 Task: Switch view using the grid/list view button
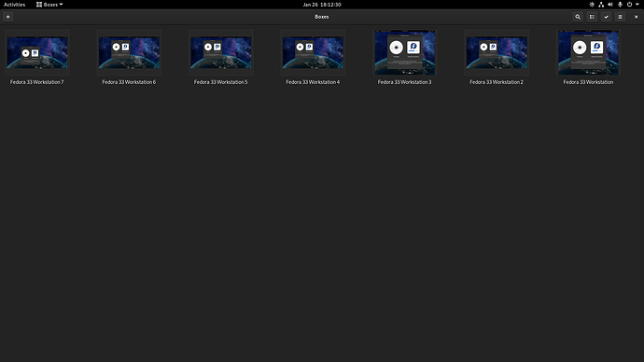592,17
